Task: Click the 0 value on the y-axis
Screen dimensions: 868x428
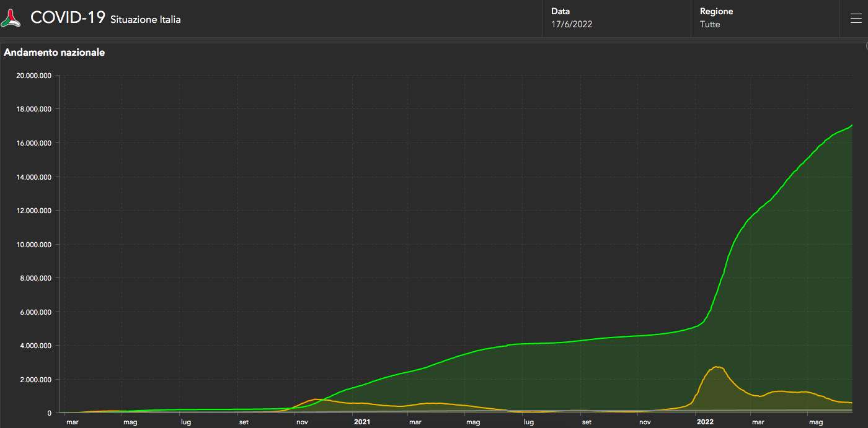Action: [50, 413]
